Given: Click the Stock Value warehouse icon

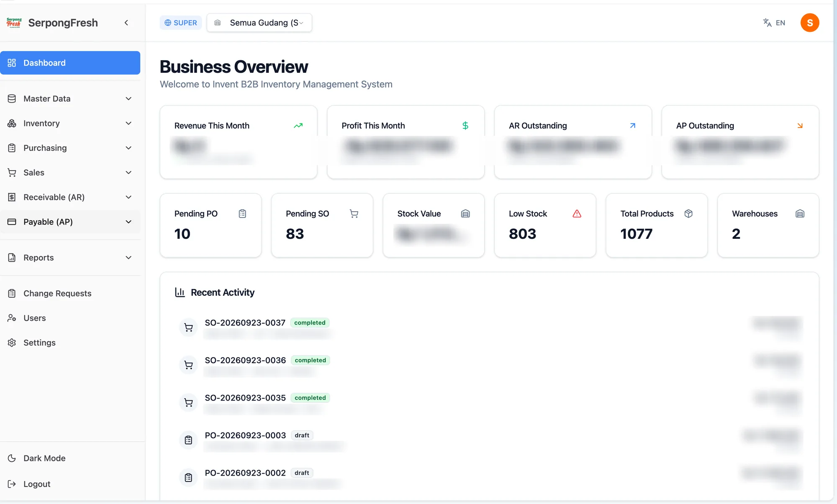Looking at the screenshot, I should click(465, 214).
